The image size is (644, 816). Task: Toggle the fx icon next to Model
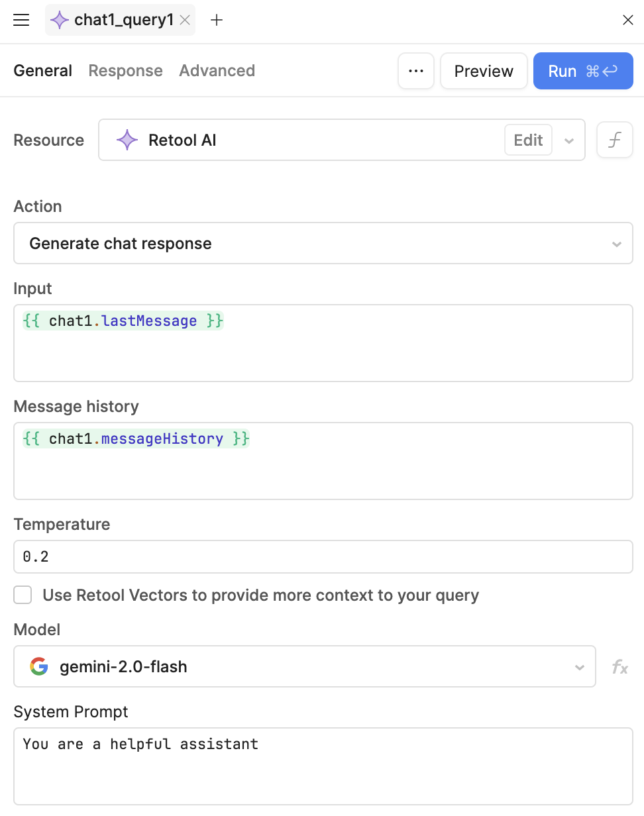[x=619, y=667]
